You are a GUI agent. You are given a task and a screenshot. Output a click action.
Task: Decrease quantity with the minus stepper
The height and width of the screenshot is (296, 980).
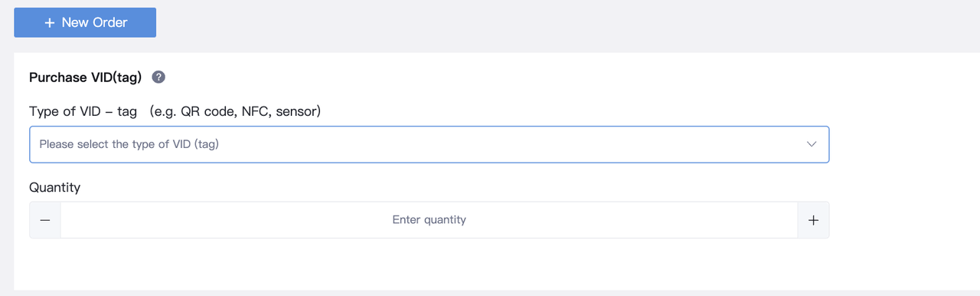pyautogui.click(x=45, y=220)
